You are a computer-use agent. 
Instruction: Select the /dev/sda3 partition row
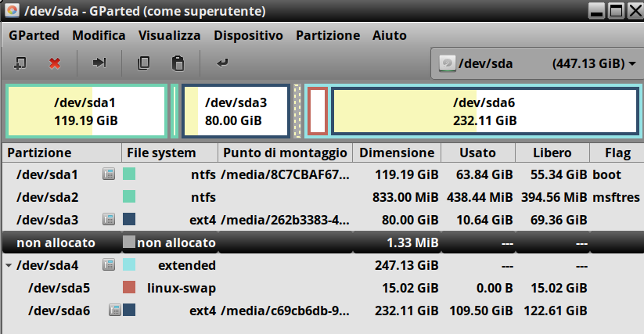(x=323, y=220)
